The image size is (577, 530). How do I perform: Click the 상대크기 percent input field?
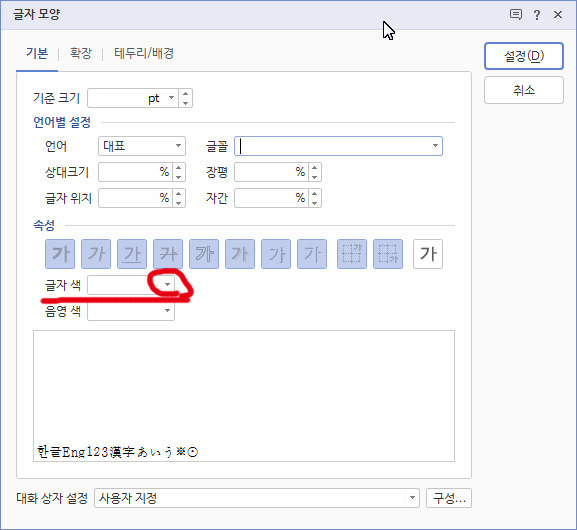135,172
